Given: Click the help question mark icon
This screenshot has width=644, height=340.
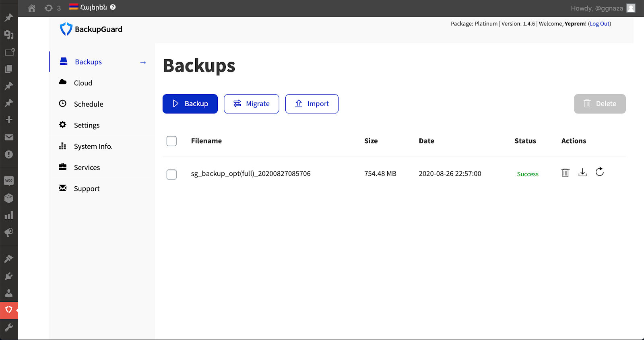Looking at the screenshot, I should 113,7.
